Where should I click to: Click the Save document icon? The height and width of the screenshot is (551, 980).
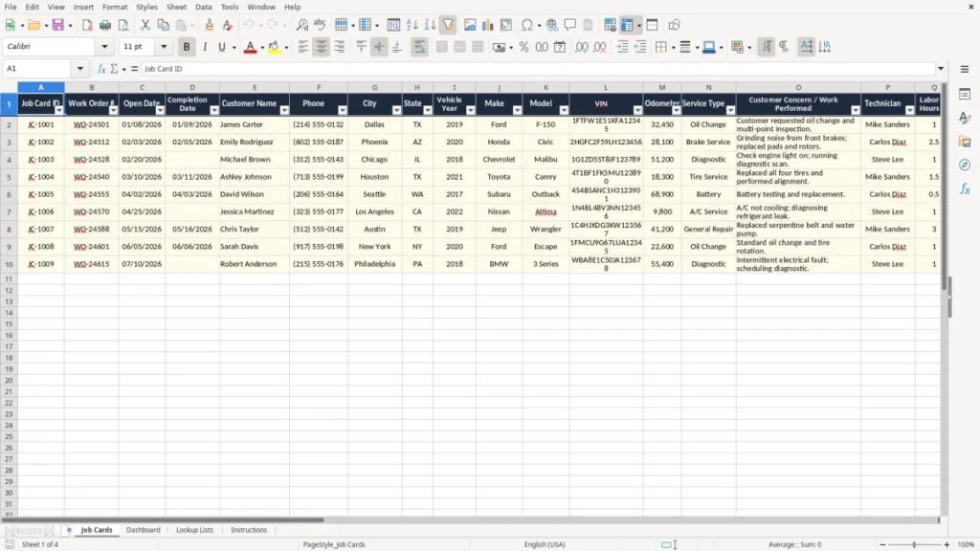(58, 25)
